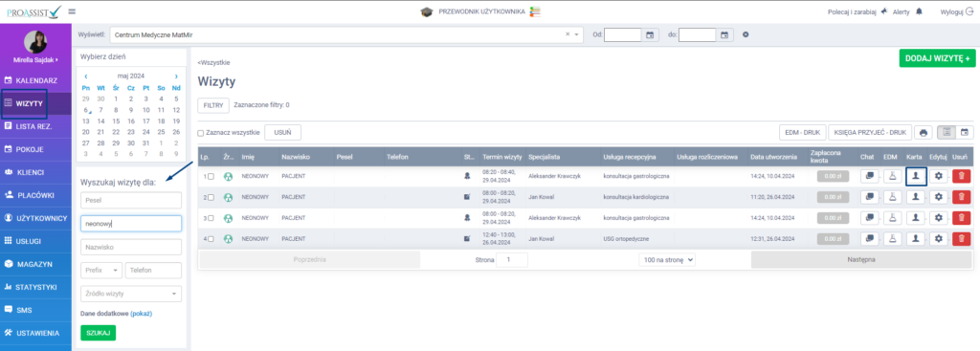Open patient card icon in row 1

point(916,177)
